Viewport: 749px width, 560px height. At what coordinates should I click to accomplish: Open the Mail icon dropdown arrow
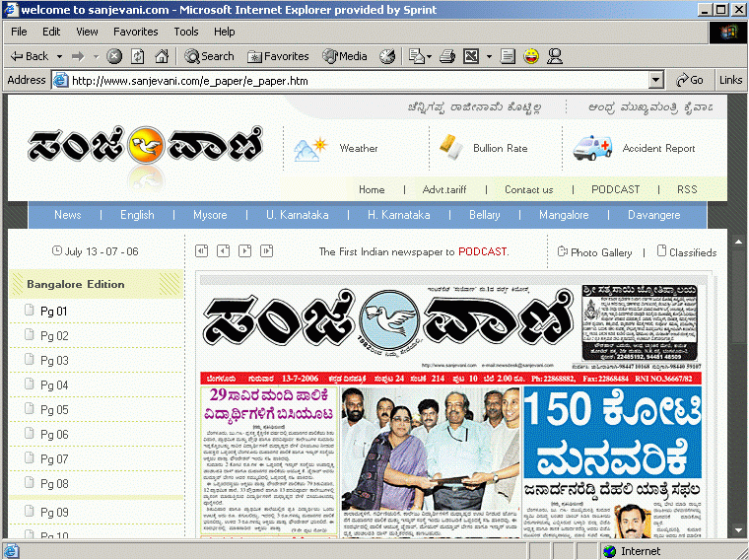tap(429, 56)
